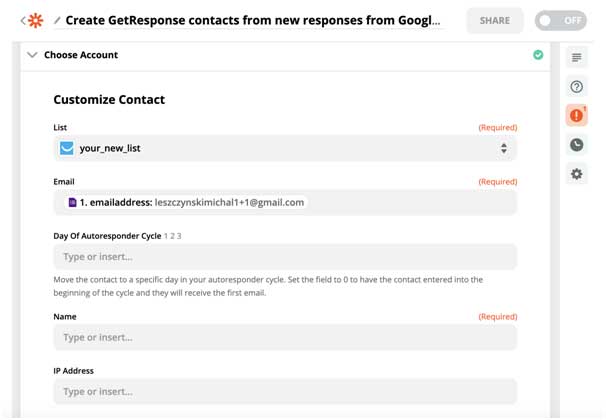This screenshot has height=420, width=606.
Task: Open zap settings gear icon
Action: (x=576, y=174)
